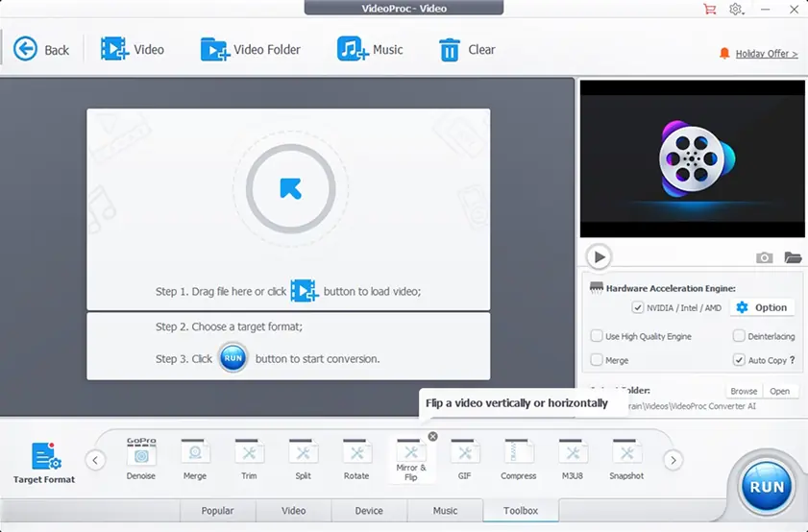Browse for output folder

(x=744, y=391)
